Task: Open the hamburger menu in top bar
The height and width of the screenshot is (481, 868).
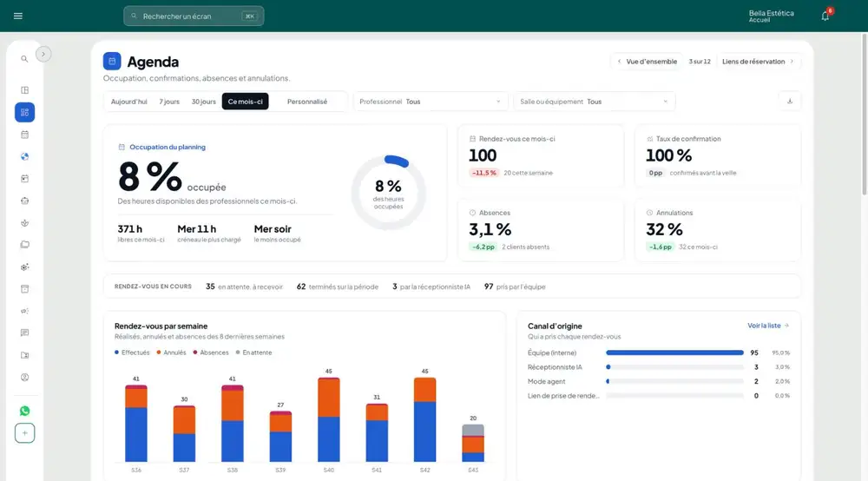Action: [17, 16]
